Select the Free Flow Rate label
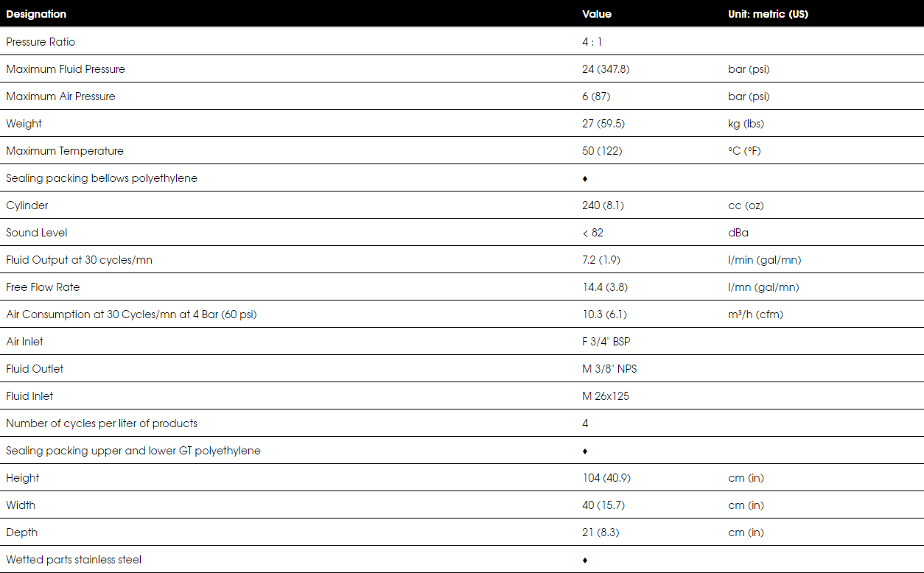This screenshot has width=924, height=573. pyautogui.click(x=43, y=287)
